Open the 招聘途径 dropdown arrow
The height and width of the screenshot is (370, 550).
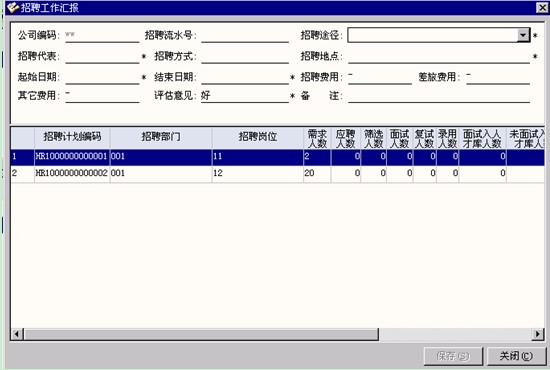pos(523,35)
